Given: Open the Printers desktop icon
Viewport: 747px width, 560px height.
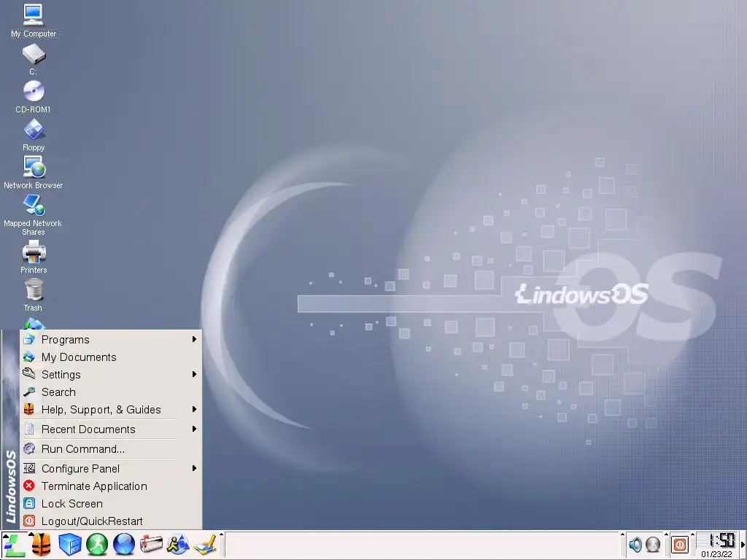Looking at the screenshot, I should click(34, 257).
